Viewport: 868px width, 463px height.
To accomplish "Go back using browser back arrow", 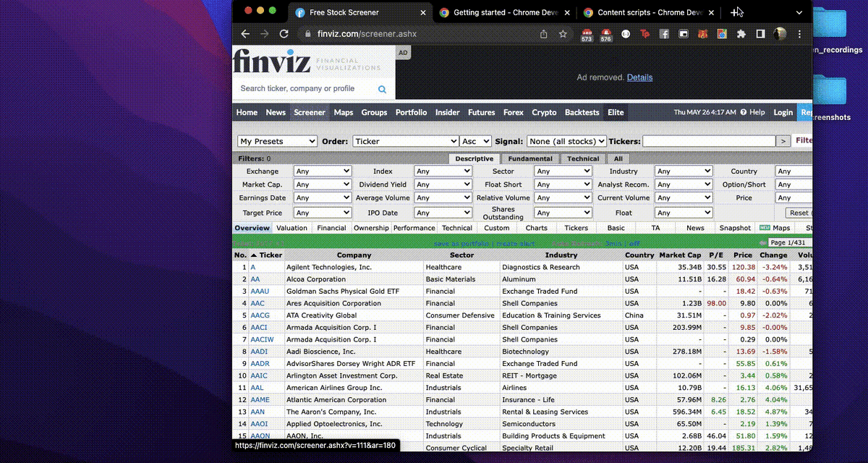I will click(245, 34).
